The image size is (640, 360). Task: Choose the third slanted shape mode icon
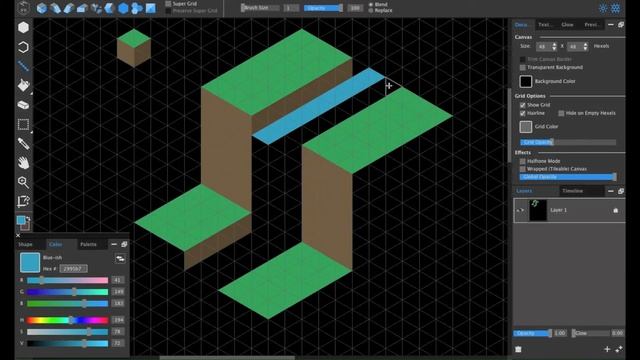69,8
